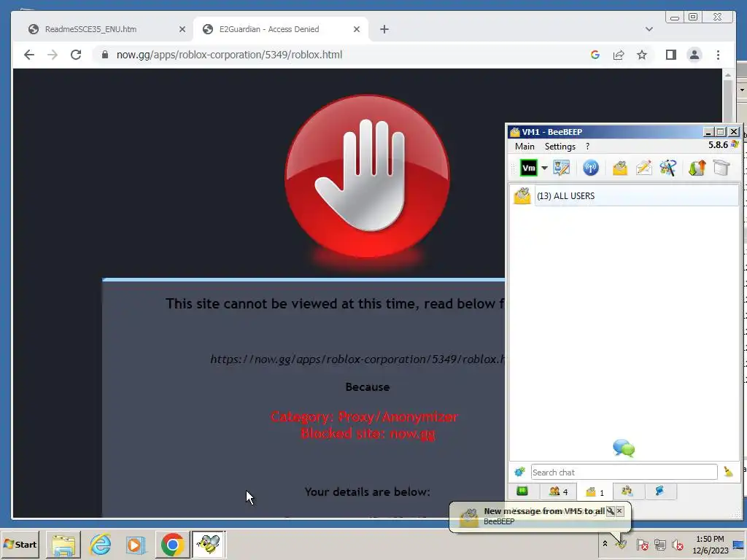This screenshot has height=560, width=747.
Task: Close the E2Guardian - Access Denied tab
Action: tap(356, 29)
